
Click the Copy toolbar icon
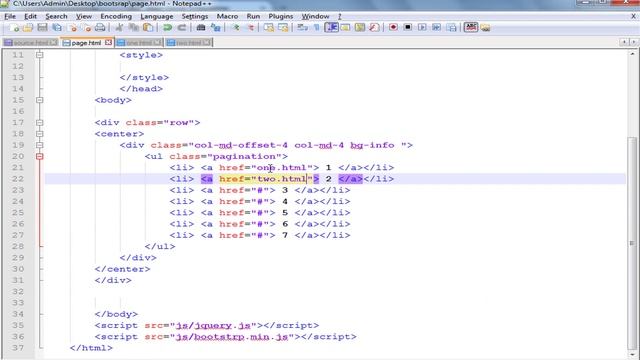pyautogui.click(x=133, y=28)
